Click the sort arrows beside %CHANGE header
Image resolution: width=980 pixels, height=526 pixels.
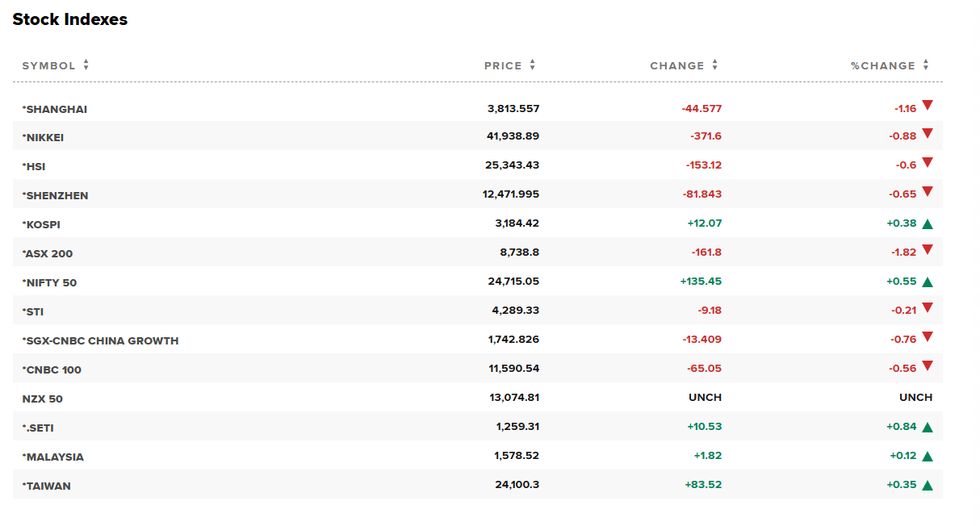pyautogui.click(x=926, y=65)
